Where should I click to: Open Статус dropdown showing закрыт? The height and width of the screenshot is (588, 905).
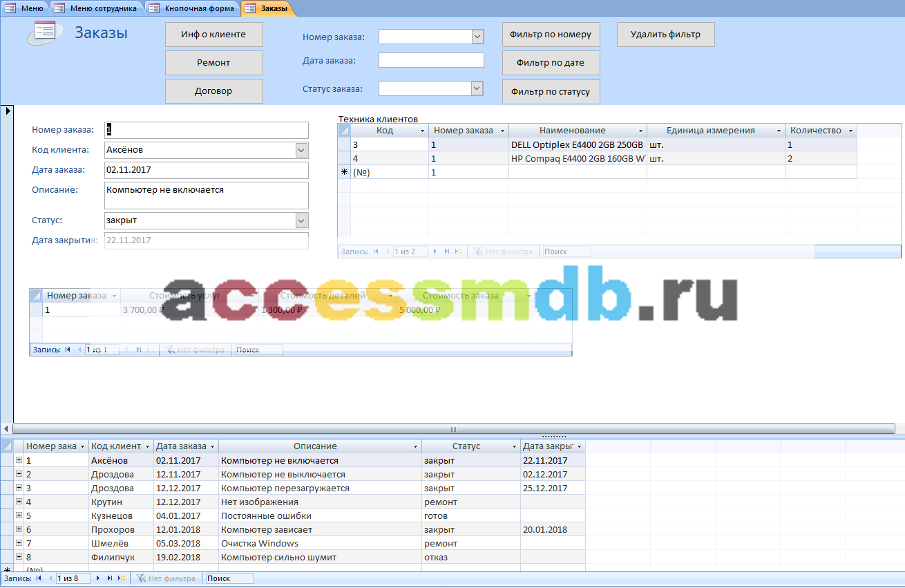pos(301,220)
